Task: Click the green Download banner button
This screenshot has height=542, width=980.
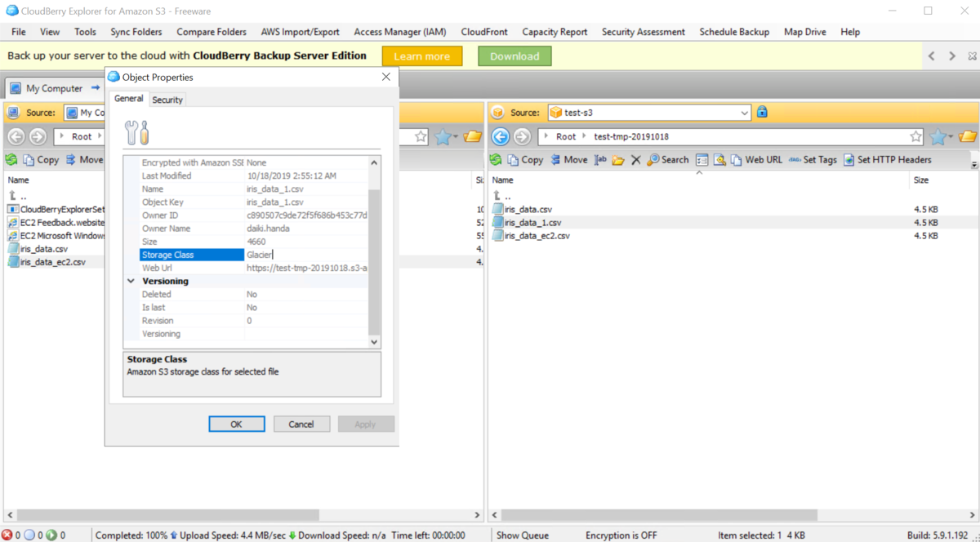Action: tap(514, 56)
